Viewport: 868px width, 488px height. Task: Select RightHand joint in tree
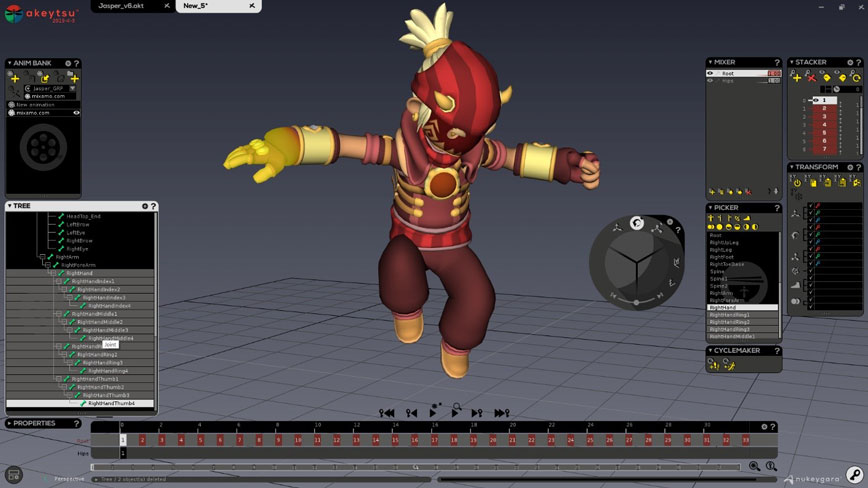80,273
